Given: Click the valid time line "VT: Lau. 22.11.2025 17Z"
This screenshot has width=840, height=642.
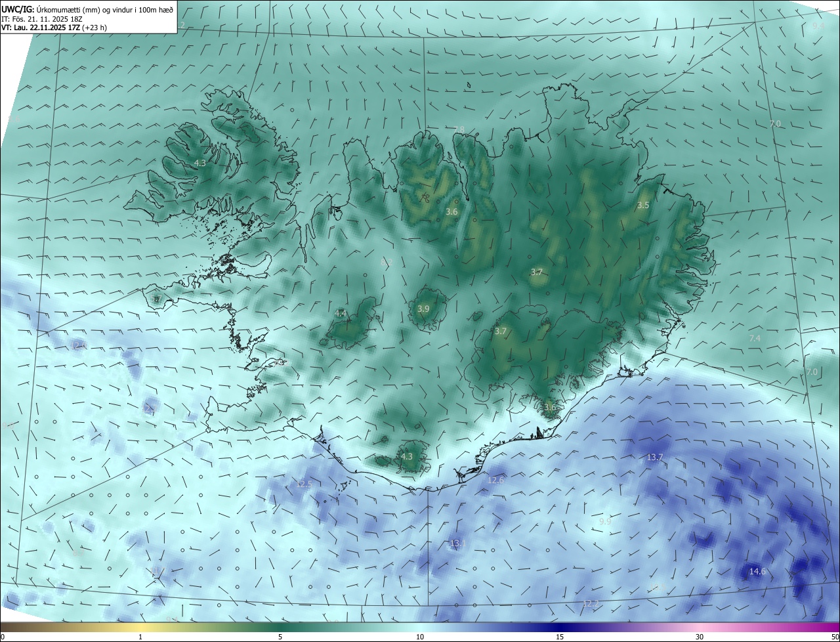Looking at the screenshot, I should pyautogui.click(x=41, y=28).
